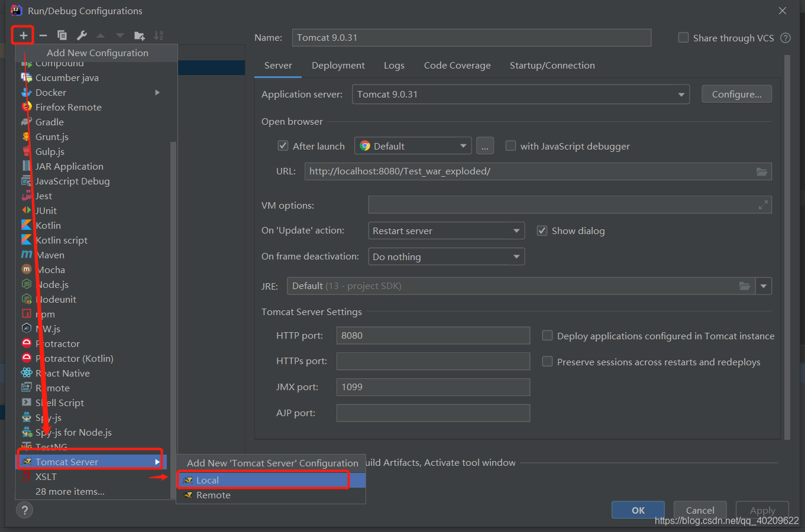Open Edit Templates wrench icon
The width and height of the screenshot is (805, 532).
[x=82, y=35]
